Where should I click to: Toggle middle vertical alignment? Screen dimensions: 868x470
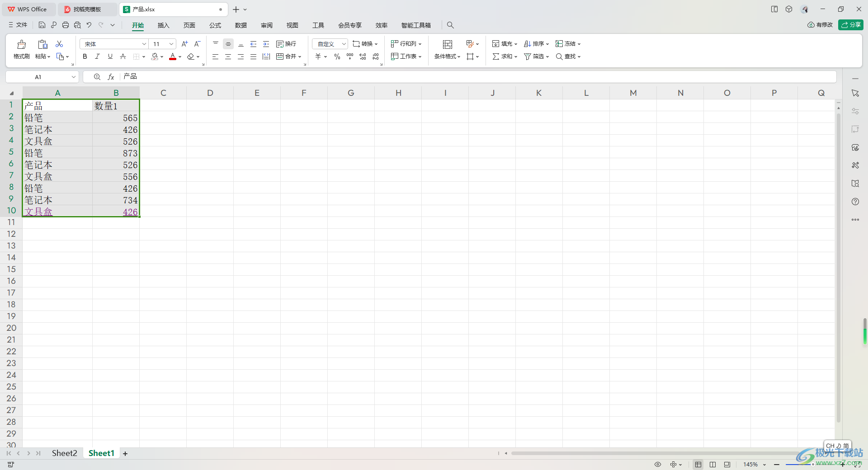pyautogui.click(x=228, y=44)
